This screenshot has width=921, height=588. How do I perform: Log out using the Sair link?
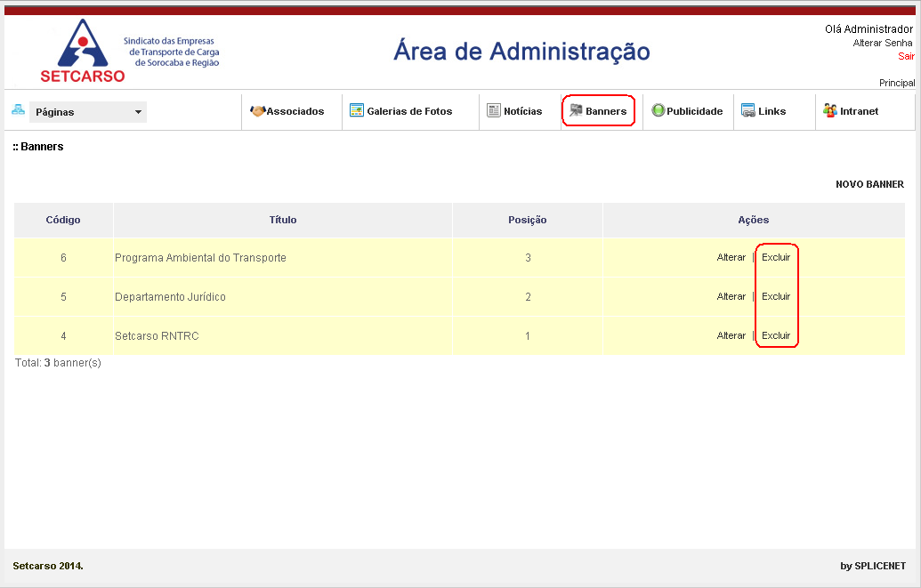pos(906,56)
